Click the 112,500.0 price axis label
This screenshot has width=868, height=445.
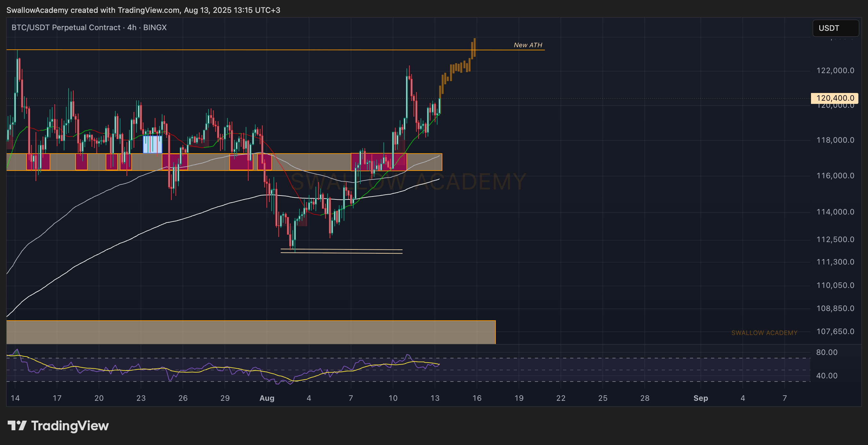[835, 239]
